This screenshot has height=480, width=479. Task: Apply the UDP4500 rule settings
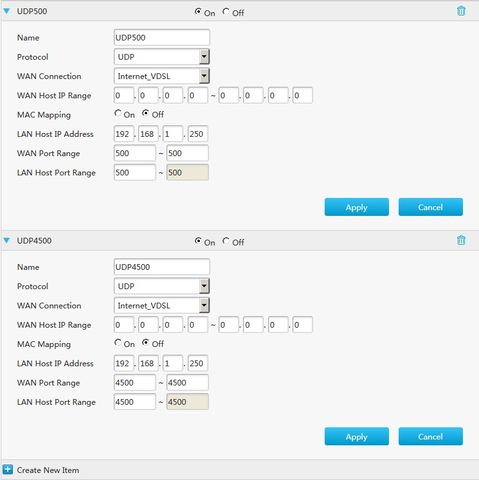click(357, 436)
